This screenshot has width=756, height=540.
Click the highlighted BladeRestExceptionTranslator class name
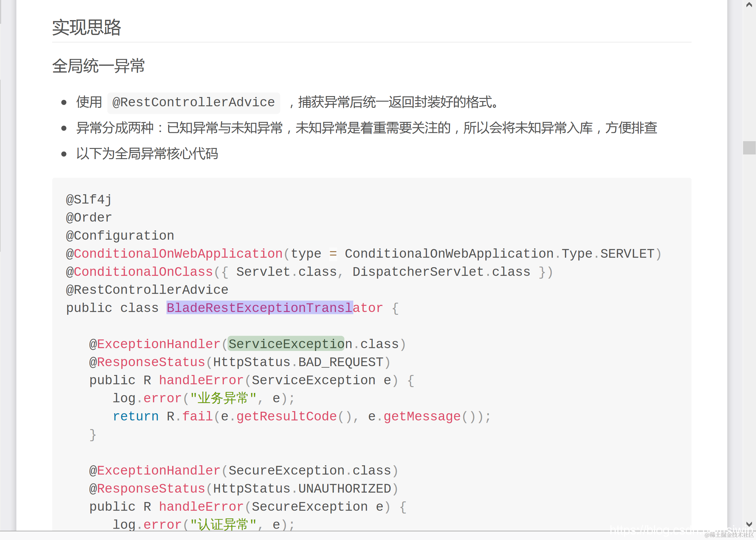(x=259, y=308)
